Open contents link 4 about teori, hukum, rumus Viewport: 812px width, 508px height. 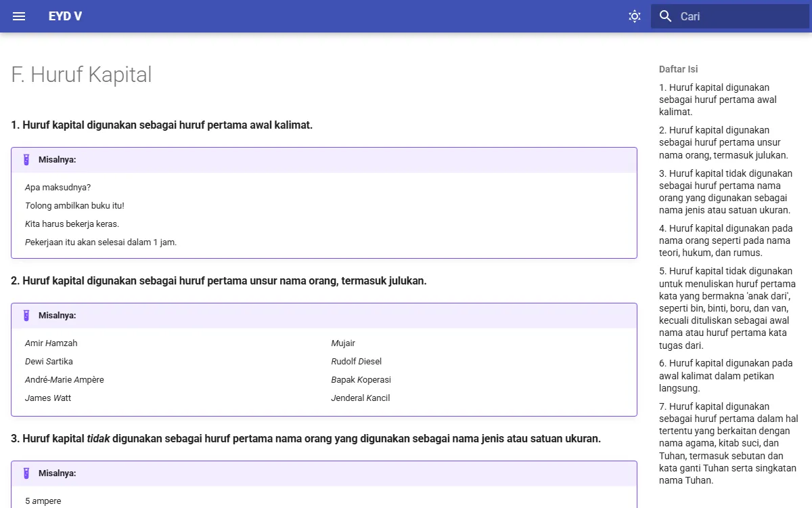(725, 240)
